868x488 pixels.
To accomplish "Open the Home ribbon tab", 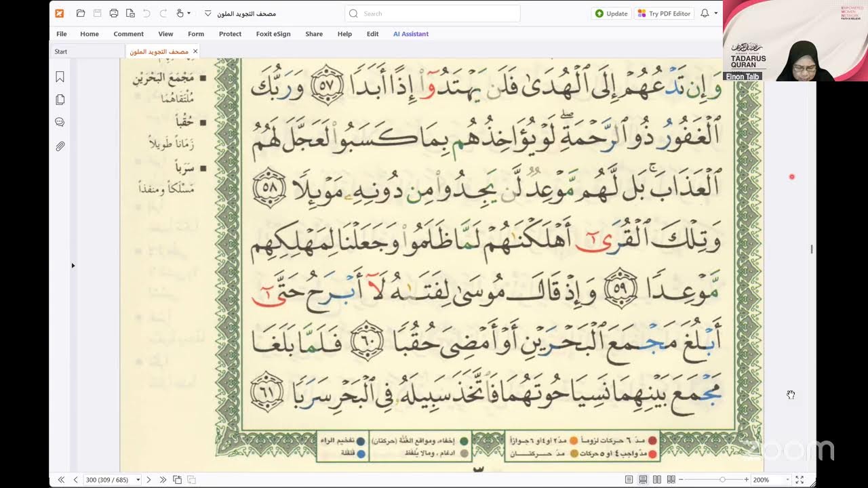I will [x=90, y=34].
